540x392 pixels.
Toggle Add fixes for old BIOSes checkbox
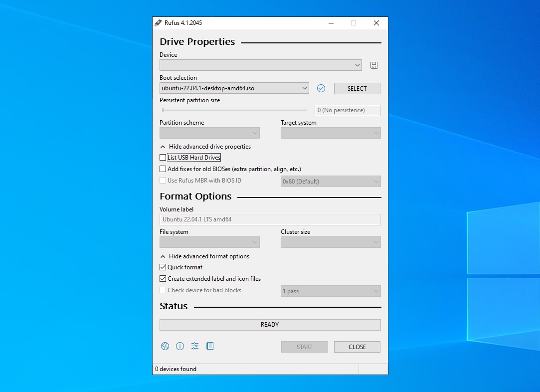pos(163,169)
